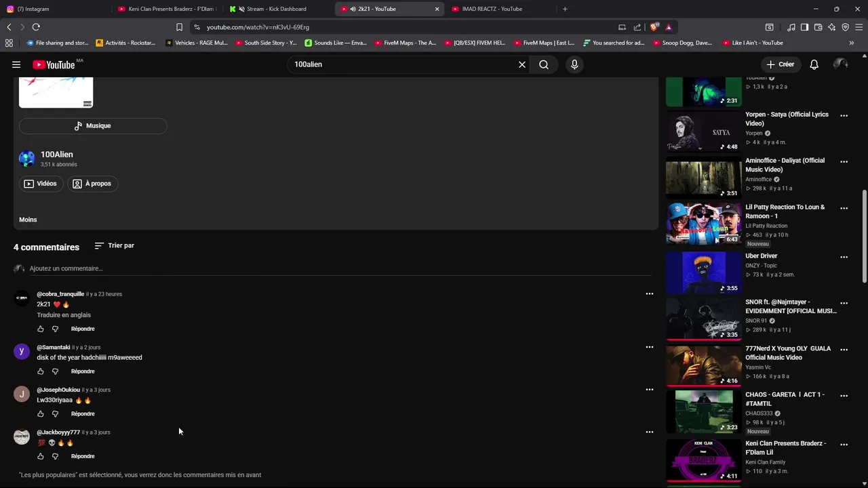This screenshot has width=868, height=488.
Task: Reload the page with the refresh icon
Action: 36,27
